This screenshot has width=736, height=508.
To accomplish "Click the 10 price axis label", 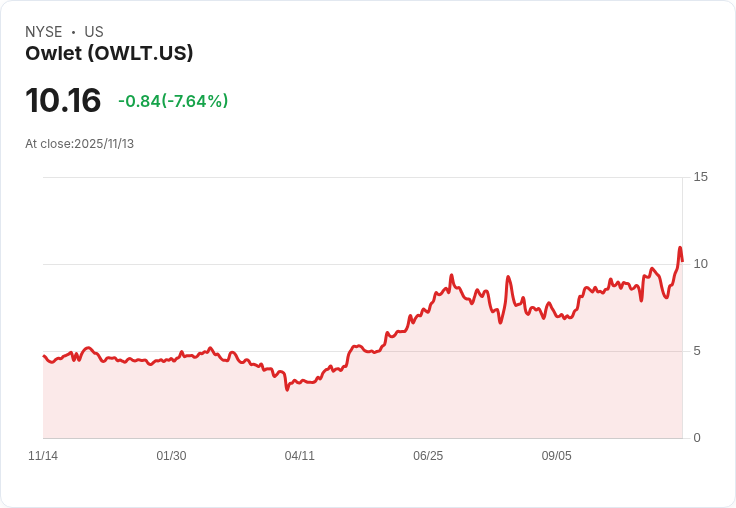I will click(700, 264).
